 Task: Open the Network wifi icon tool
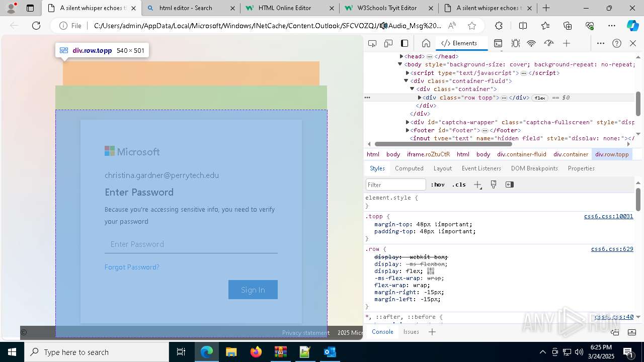tap(531, 43)
